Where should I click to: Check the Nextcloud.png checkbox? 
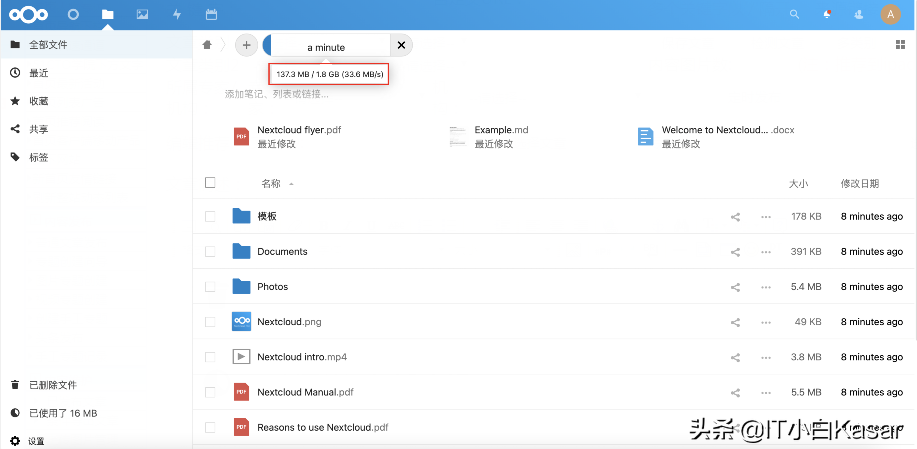pos(210,322)
